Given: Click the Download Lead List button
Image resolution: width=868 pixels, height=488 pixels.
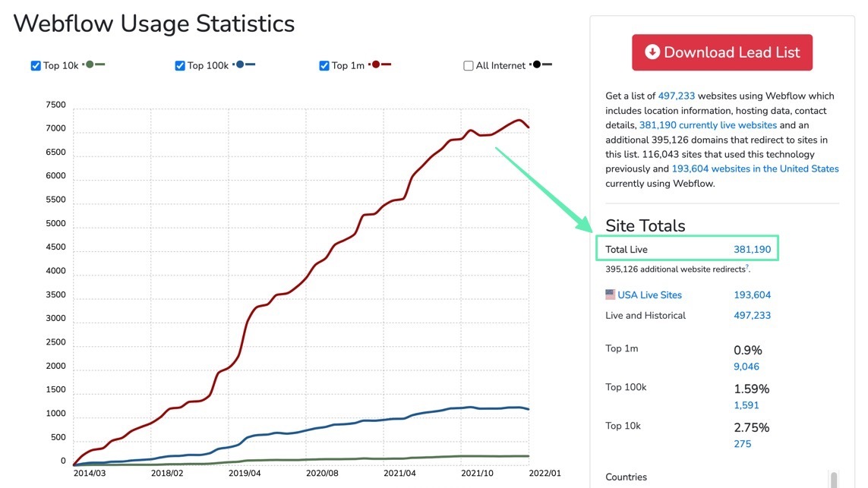Looking at the screenshot, I should click(x=721, y=52).
